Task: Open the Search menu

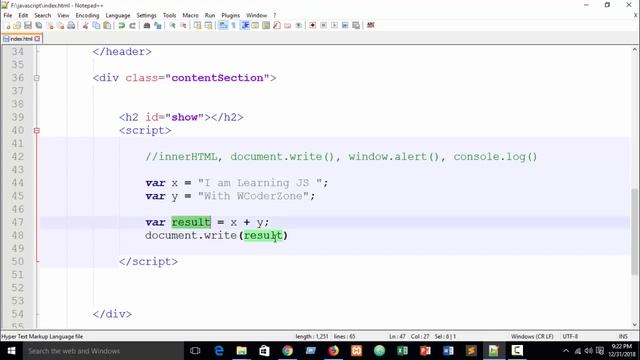Action: click(42, 16)
